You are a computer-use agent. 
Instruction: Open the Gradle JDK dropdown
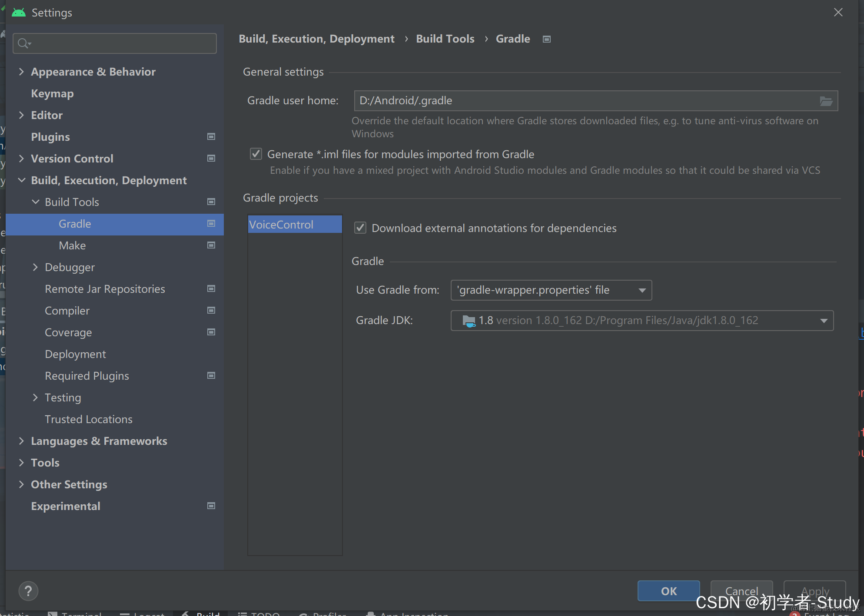tap(642, 321)
